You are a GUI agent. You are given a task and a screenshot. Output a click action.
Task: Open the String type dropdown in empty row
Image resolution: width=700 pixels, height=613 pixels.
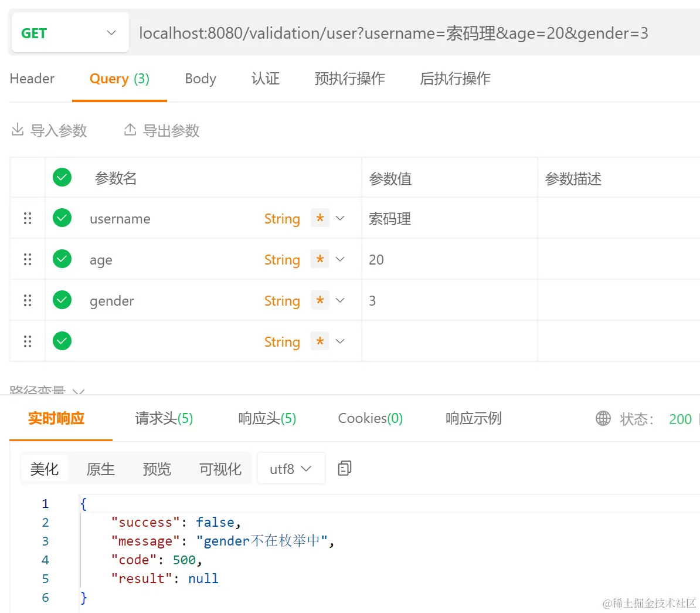click(x=282, y=342)
